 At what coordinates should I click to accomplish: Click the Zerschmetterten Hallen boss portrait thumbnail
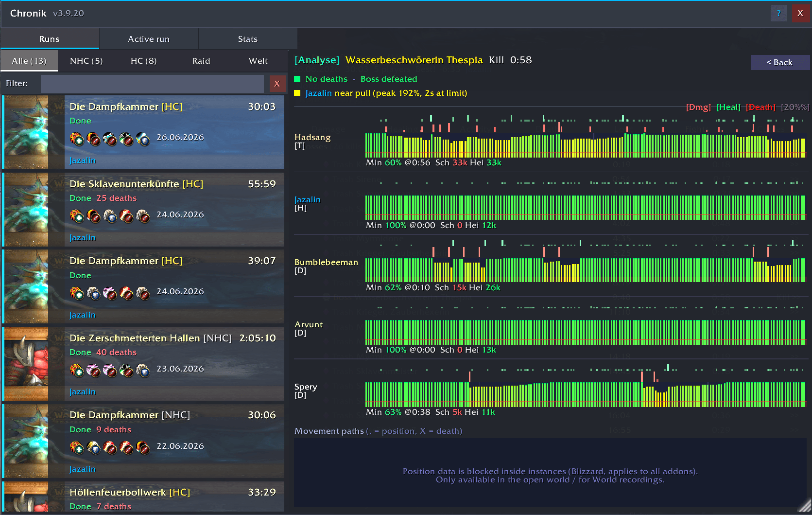[27, 364]
